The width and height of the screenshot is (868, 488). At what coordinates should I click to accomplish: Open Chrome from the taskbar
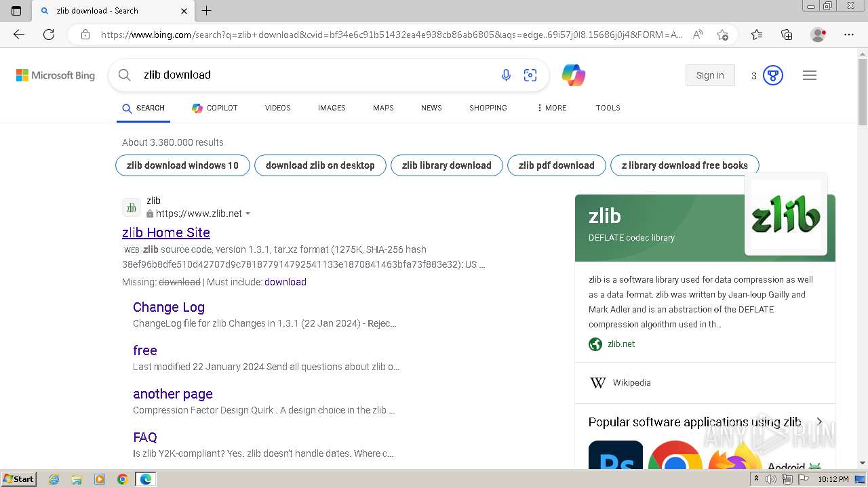(123, 479)
